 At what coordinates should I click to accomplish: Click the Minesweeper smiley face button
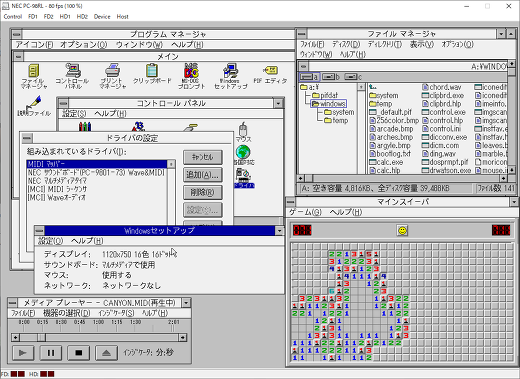click(x=402, y=230)
